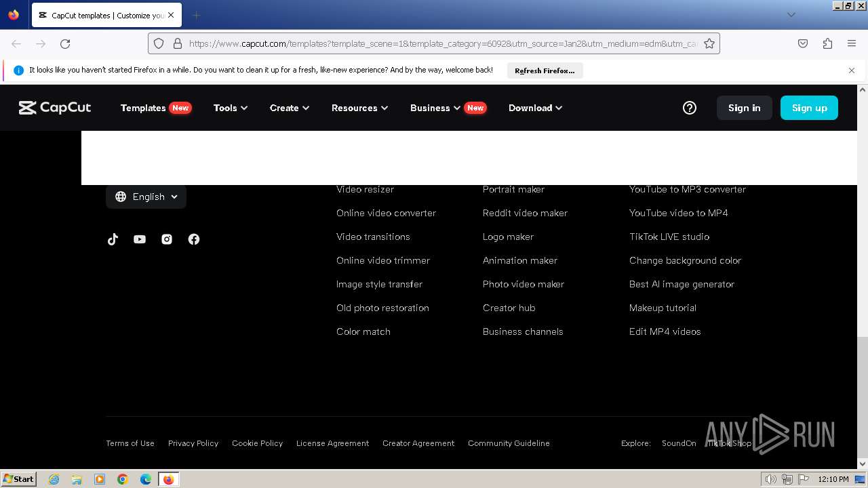
Task: Click the Sign up button
Action: point(810,108)
